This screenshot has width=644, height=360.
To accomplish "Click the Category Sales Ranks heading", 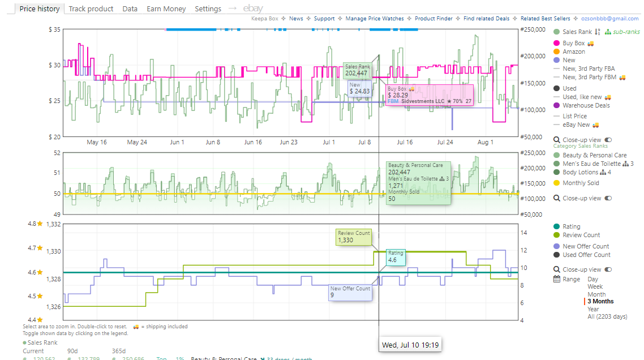I will click(581, 146).
